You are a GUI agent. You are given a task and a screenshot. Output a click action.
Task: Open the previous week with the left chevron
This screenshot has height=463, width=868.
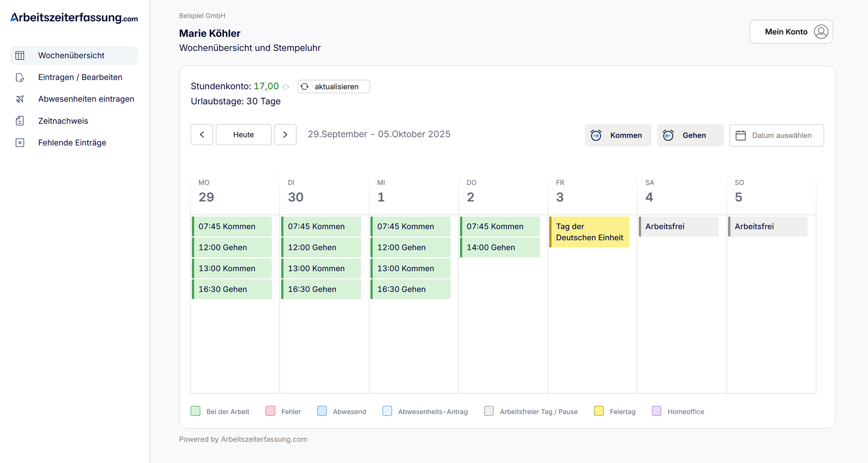201,134
